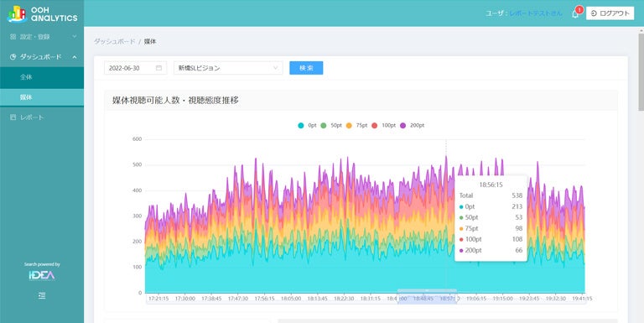Image resolution: width=644 pixels, height=323 pixels.
Task: Click the OOH Analytics logo
Action: point(42,13)
